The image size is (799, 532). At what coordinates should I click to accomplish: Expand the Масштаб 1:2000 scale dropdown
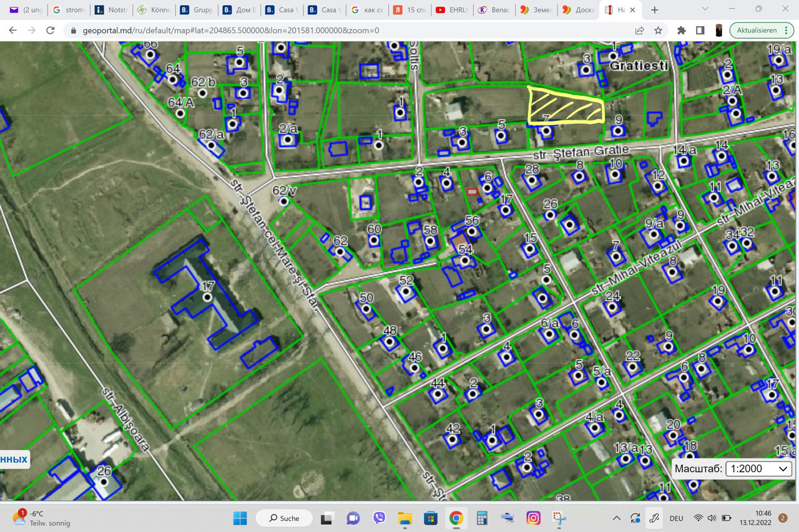[758, 468]
